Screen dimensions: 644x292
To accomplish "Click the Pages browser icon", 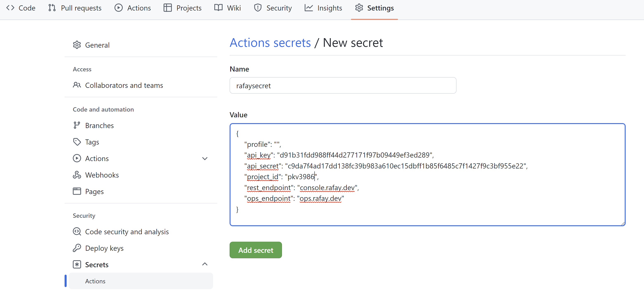I will 77,191.
